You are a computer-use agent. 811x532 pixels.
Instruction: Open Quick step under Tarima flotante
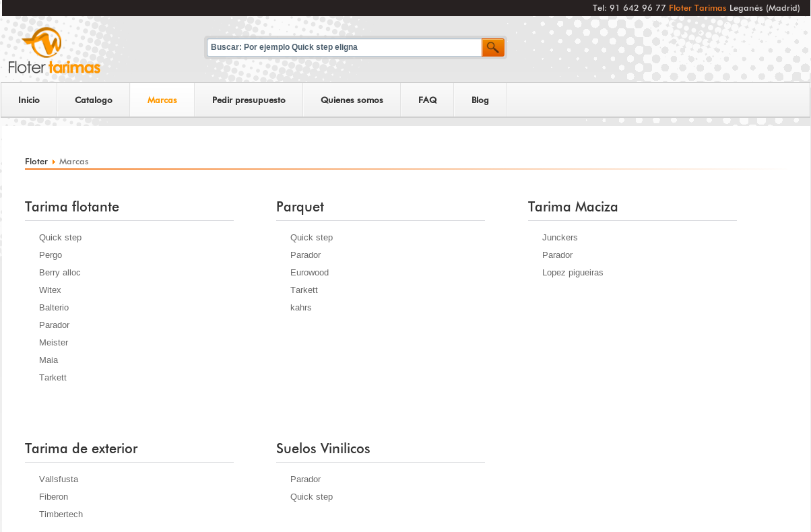coord(60,238)
